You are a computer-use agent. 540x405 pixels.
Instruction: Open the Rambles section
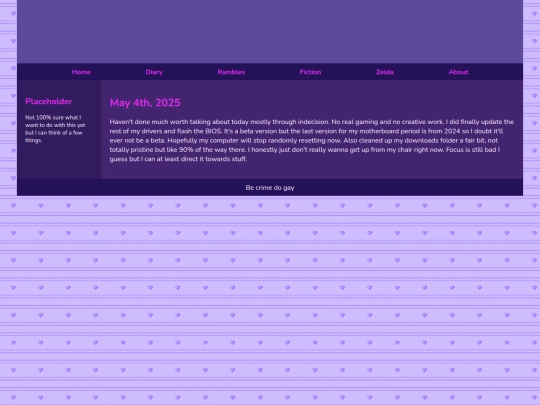[x=231, y=72]
